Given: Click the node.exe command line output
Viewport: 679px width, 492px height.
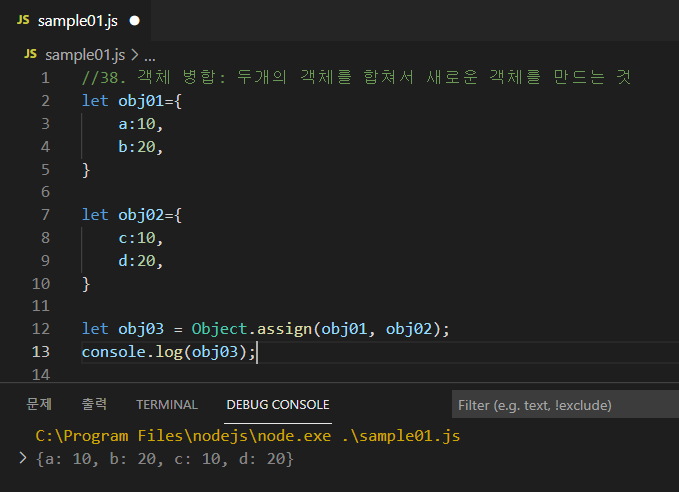Looking at the screenshot, I should tap(248, 436).
